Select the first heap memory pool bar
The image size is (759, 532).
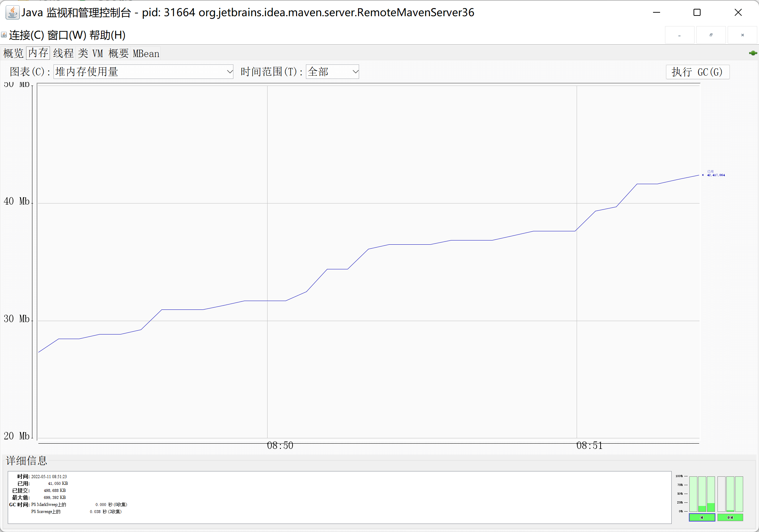pos(693,494)
